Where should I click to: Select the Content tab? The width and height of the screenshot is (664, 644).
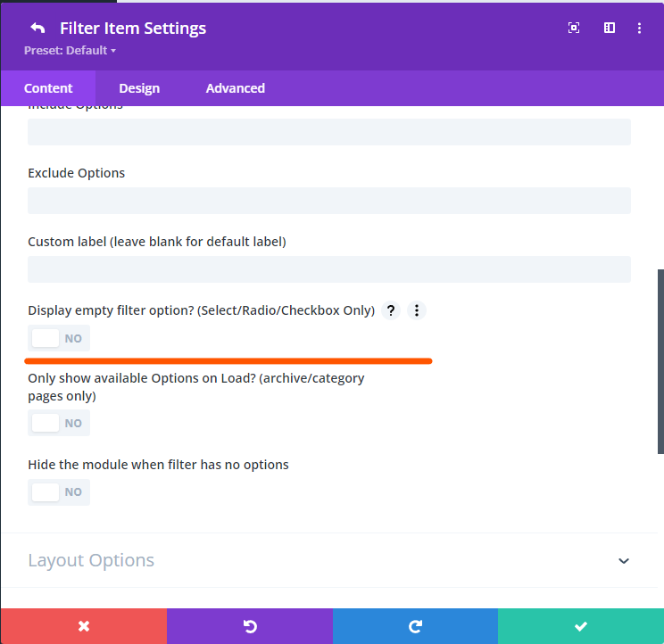pyautogui.click(x=48, y=88)
